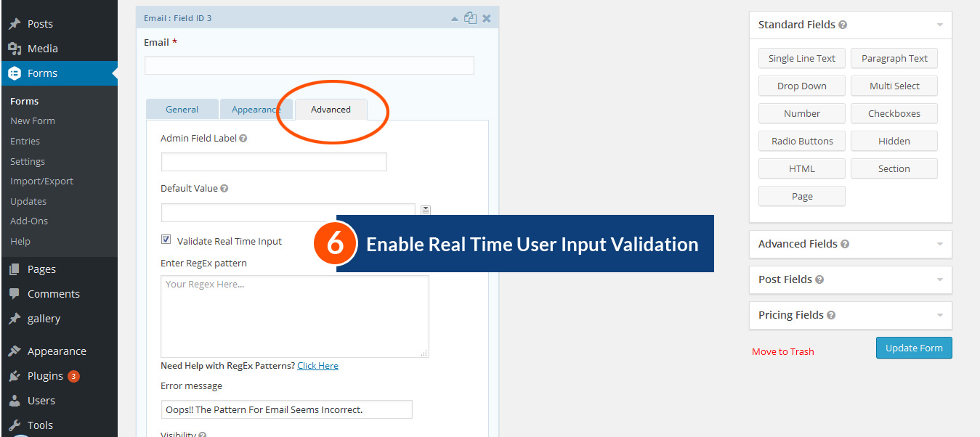Collapse the Standard Fields panel arrow
Viewport: 980px width, 437px height.
(x=940, y=25)
